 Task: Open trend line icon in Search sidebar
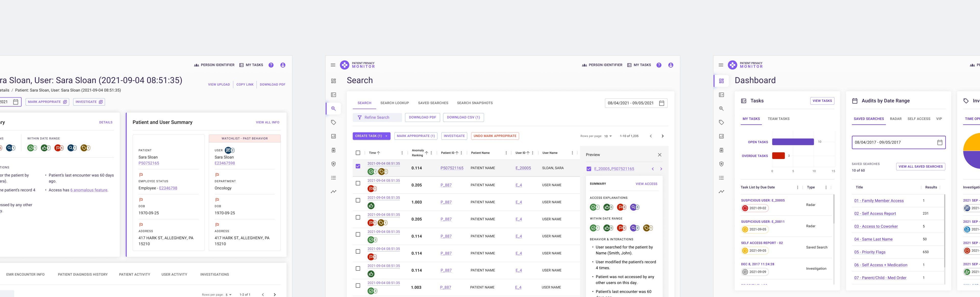(334, 191)
